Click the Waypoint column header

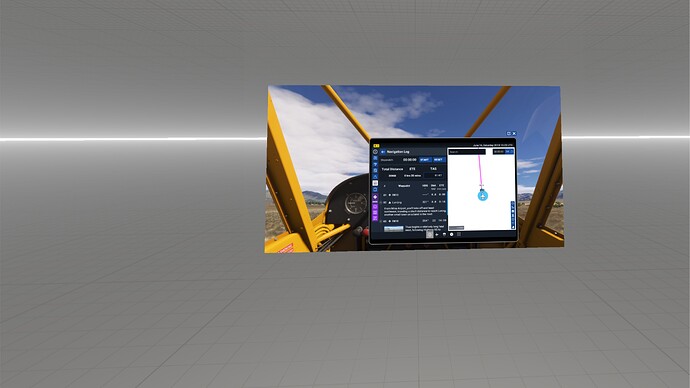tap(404, 186)
